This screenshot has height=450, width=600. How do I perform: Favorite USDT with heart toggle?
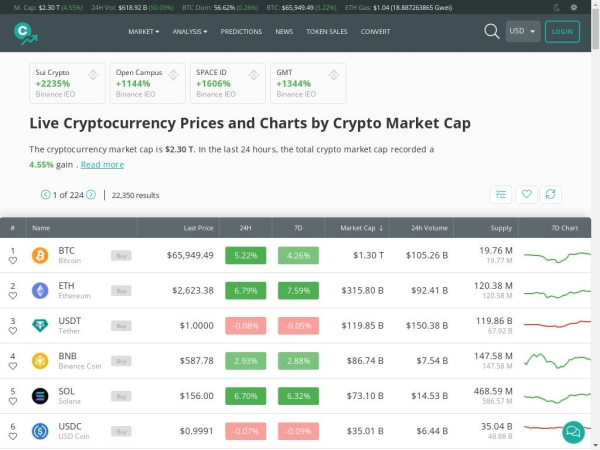[13, 331]
